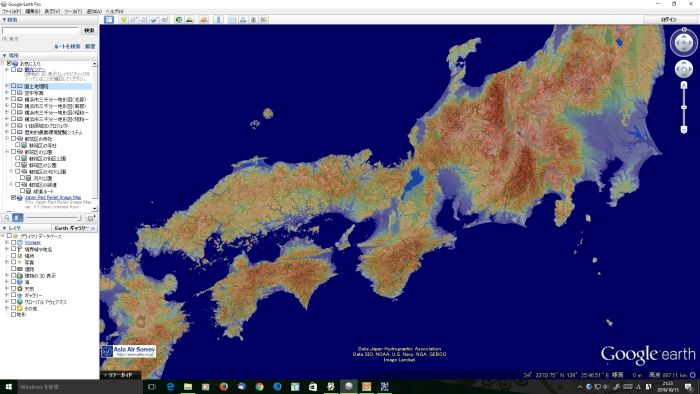Click the Add Polygon toolbar icon
Viewport: 700px width, 394px height.
tap(133, 20)
